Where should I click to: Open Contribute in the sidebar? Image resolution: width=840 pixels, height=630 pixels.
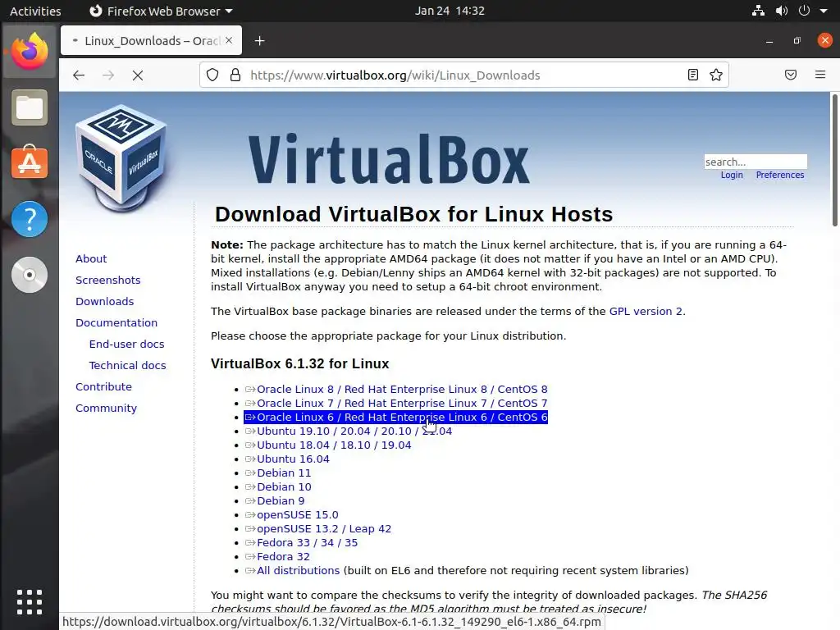[103, 387]
